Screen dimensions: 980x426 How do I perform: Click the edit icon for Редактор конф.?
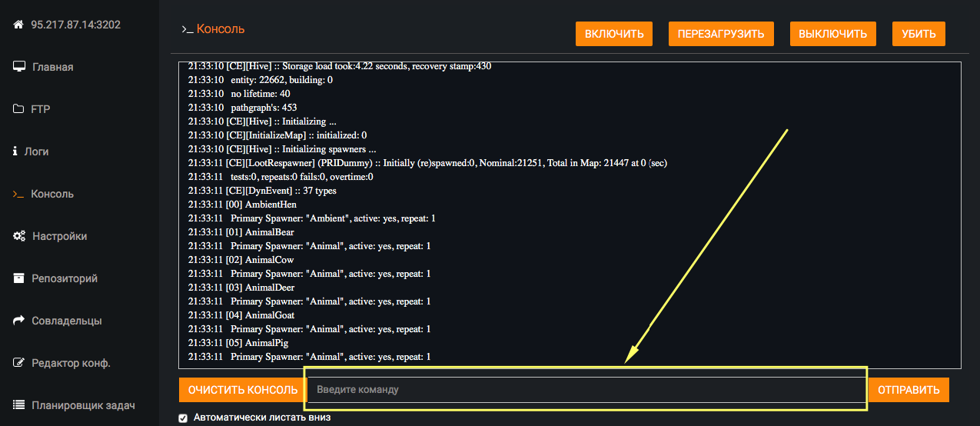pos(19,363)
